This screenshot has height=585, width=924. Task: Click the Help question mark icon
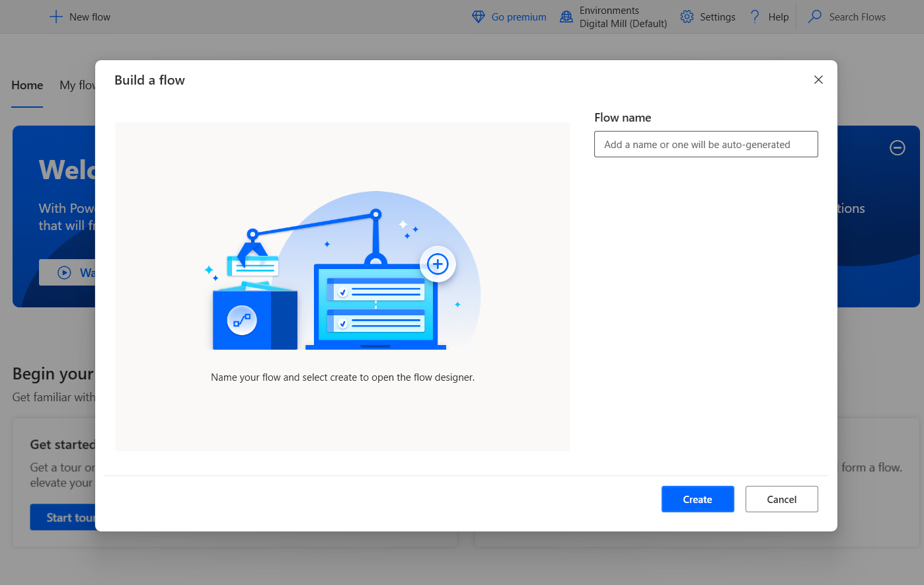[755, 17]
